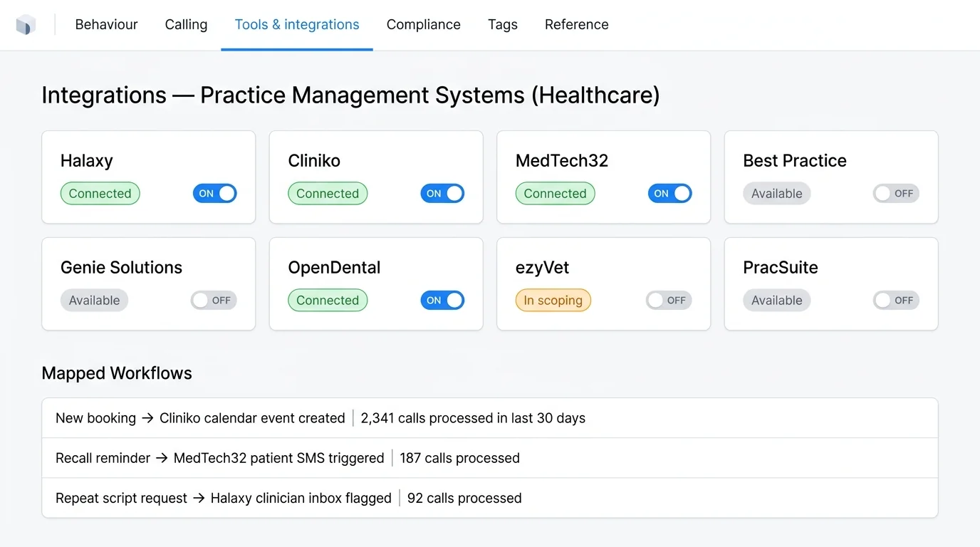Select the ezyVet card title
The image size is (980, 547).
tap(542, 268)
